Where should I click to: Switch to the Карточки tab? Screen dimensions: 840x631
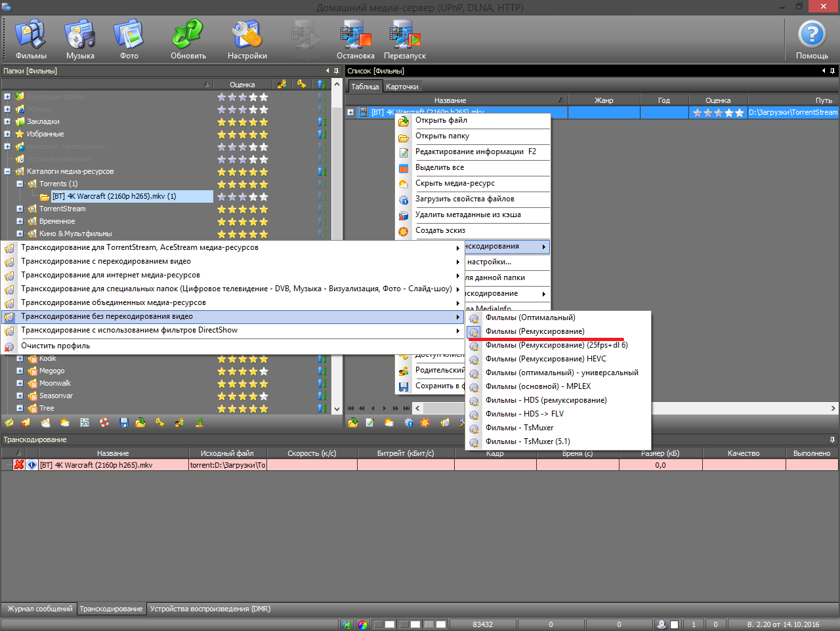pos(402,87)
